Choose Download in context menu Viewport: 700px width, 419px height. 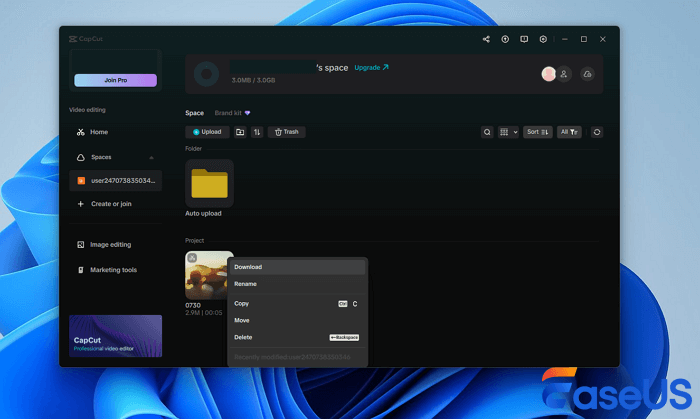[x=297, y=267]
